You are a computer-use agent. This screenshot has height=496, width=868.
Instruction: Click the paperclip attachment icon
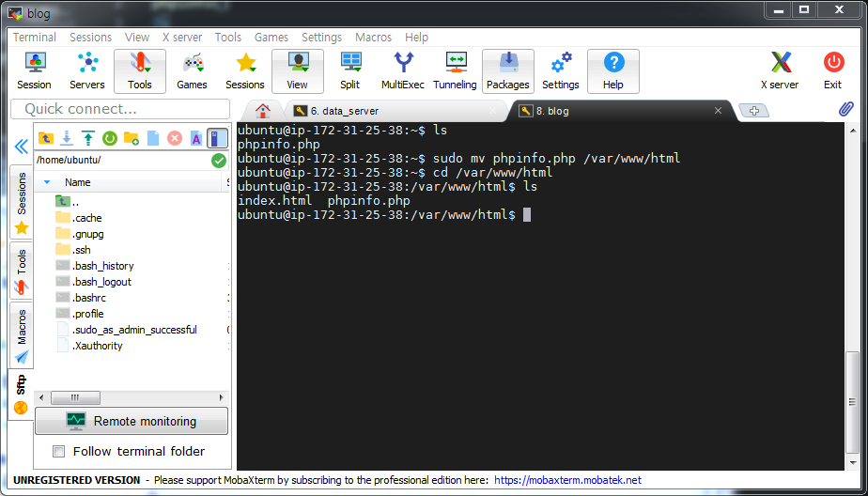tap(845, 109)
